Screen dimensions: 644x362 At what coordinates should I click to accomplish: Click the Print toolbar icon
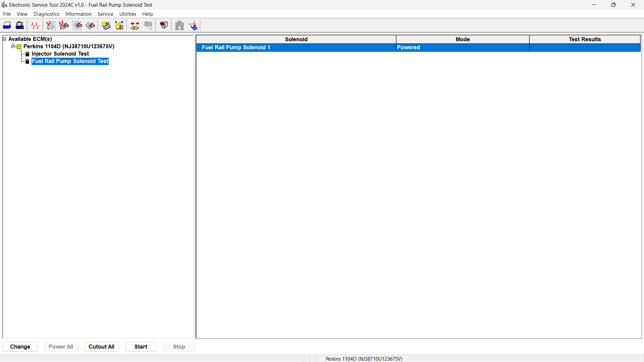click(7, 25)
